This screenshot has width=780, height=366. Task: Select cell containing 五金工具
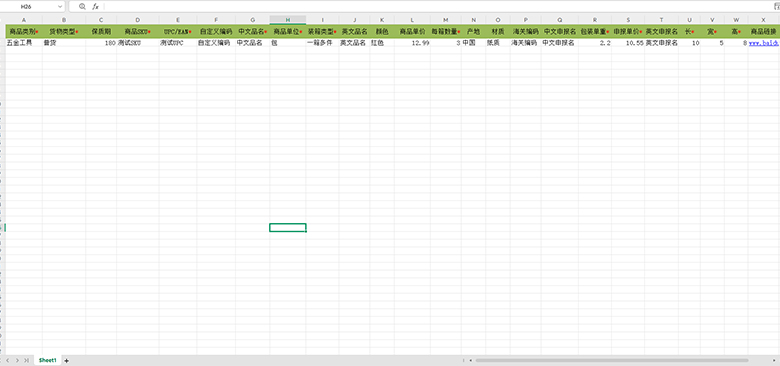click(24, 43)
